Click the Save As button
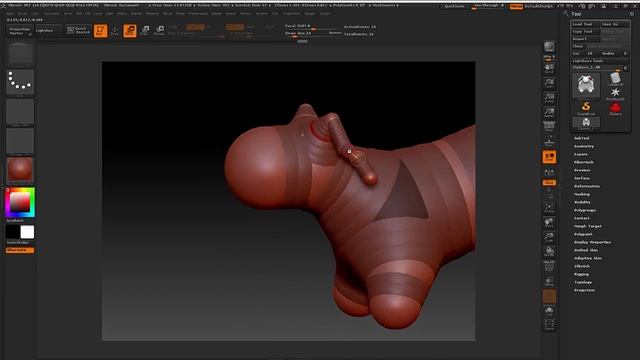The height and width of the screenshot is (360, 640). [614, 24]
